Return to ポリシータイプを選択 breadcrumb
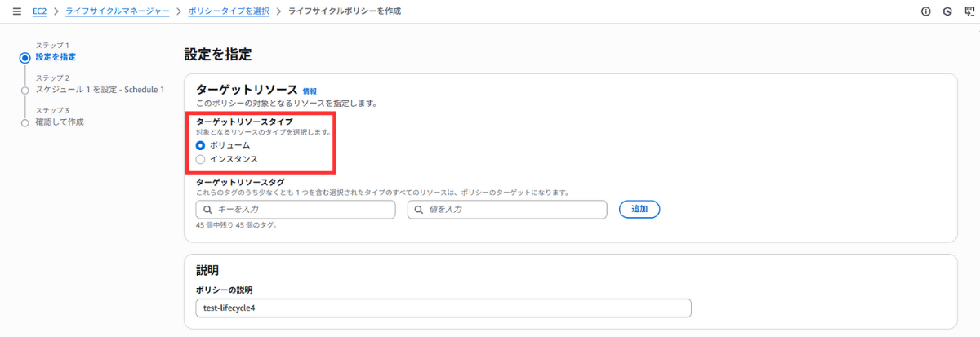980x337 pixels. 229,11
